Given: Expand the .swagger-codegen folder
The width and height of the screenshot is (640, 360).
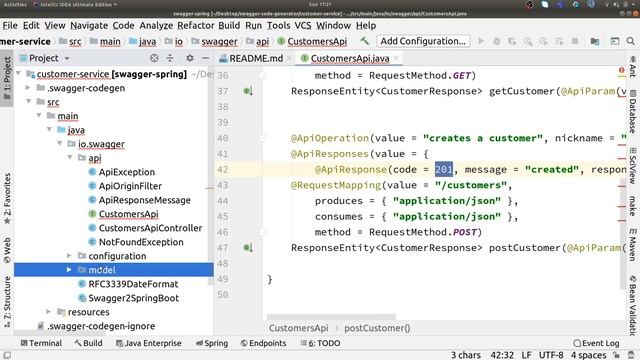Looking at the screenshot, I should pos(28,88).
